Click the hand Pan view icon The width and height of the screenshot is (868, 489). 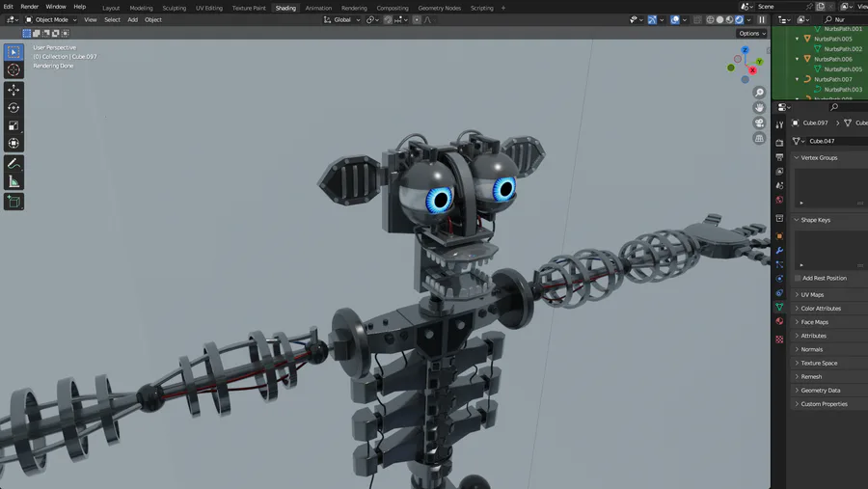tap(759, 107)
